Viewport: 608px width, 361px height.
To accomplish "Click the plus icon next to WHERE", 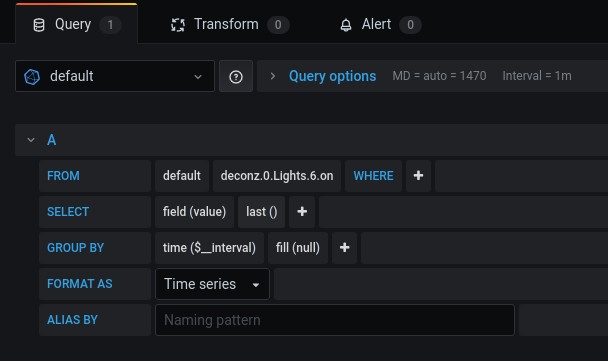I will 418,176.
